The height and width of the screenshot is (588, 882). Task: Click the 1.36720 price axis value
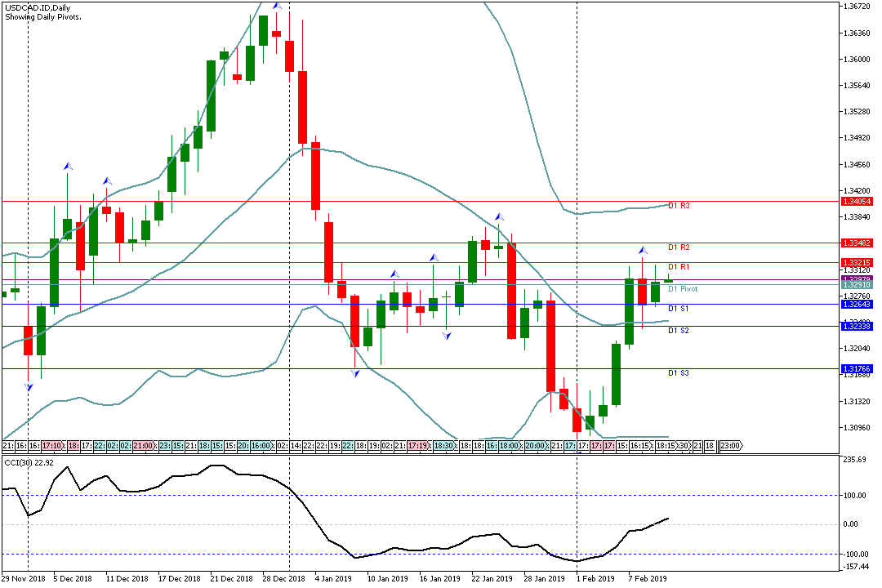[x=856, y=7]
